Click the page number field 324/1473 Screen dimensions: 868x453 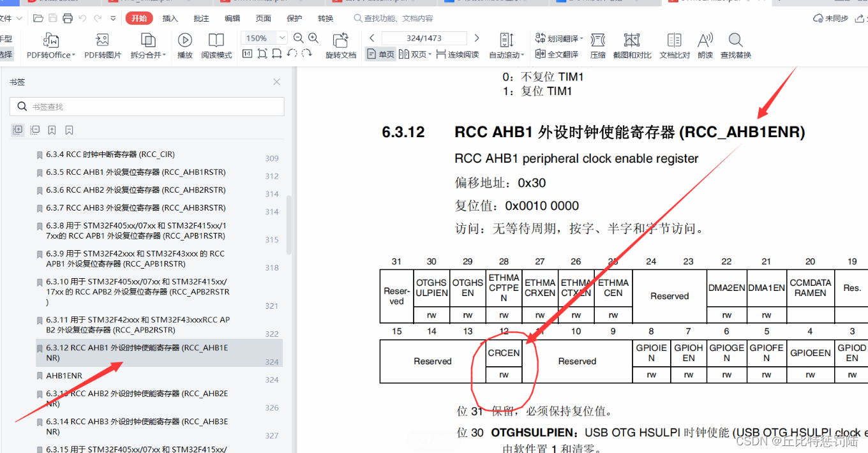coord(424,38)
